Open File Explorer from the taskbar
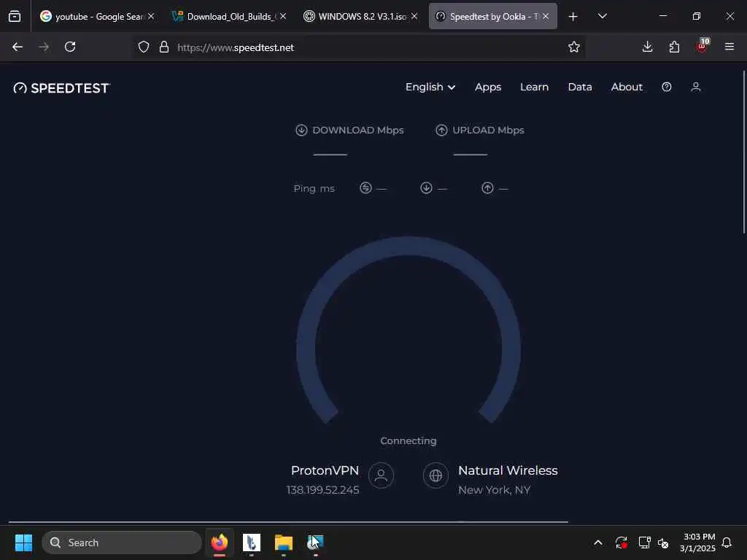Viewport: 747px width, 560px height. coord(284,542)
